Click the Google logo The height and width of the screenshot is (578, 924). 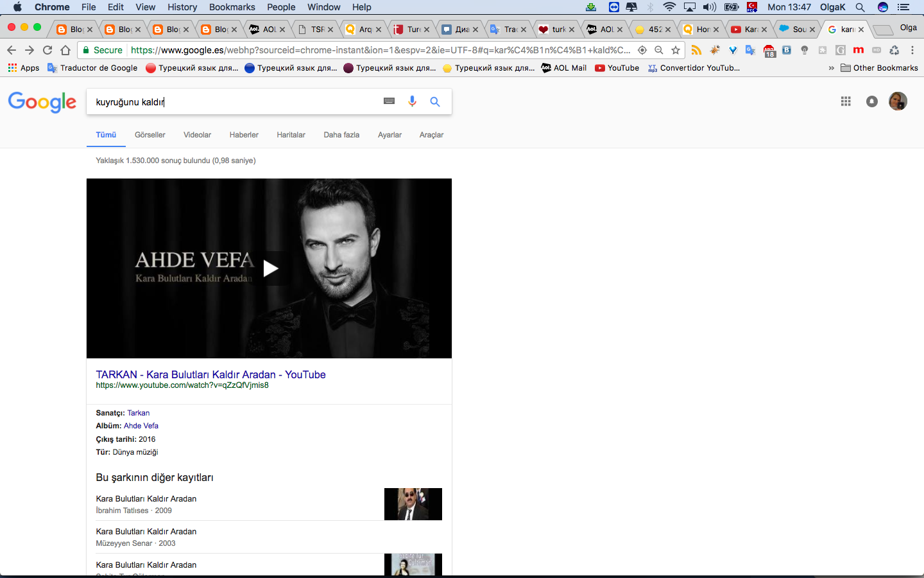click(42, 102)
